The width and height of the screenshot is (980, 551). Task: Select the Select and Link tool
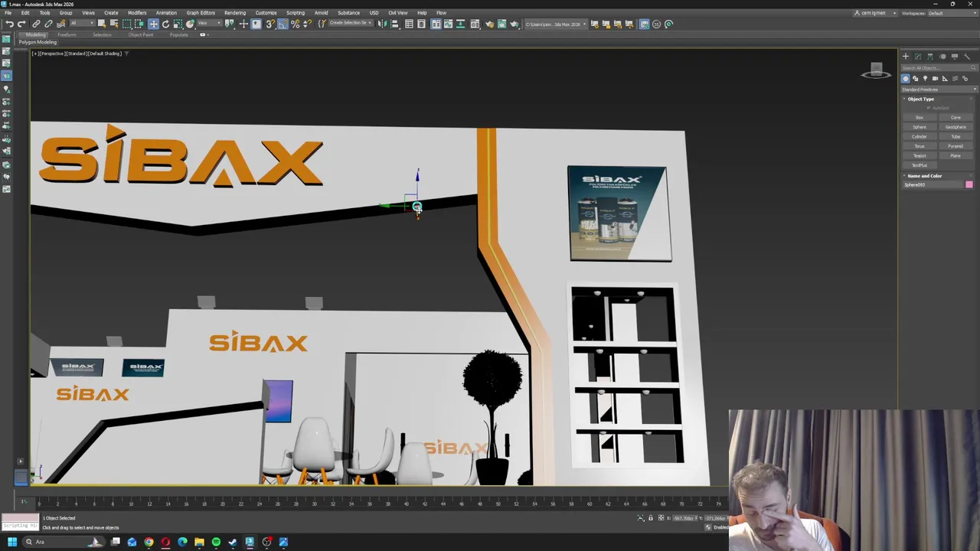(x=36, y=24)
